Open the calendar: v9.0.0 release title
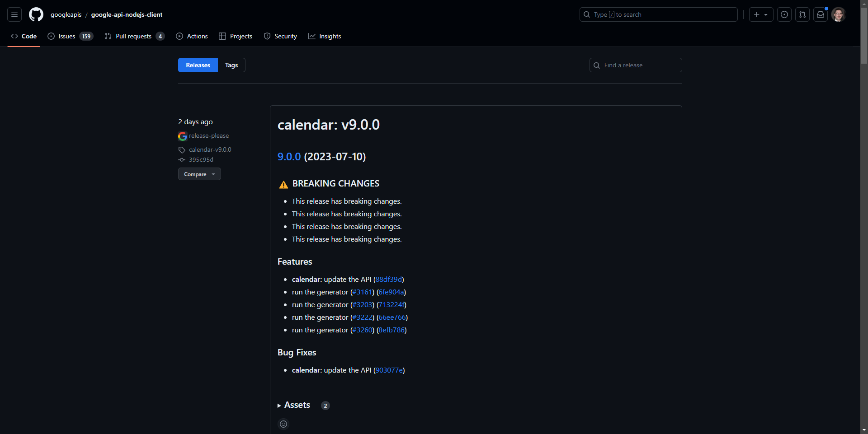 click(x=329, y=125)
